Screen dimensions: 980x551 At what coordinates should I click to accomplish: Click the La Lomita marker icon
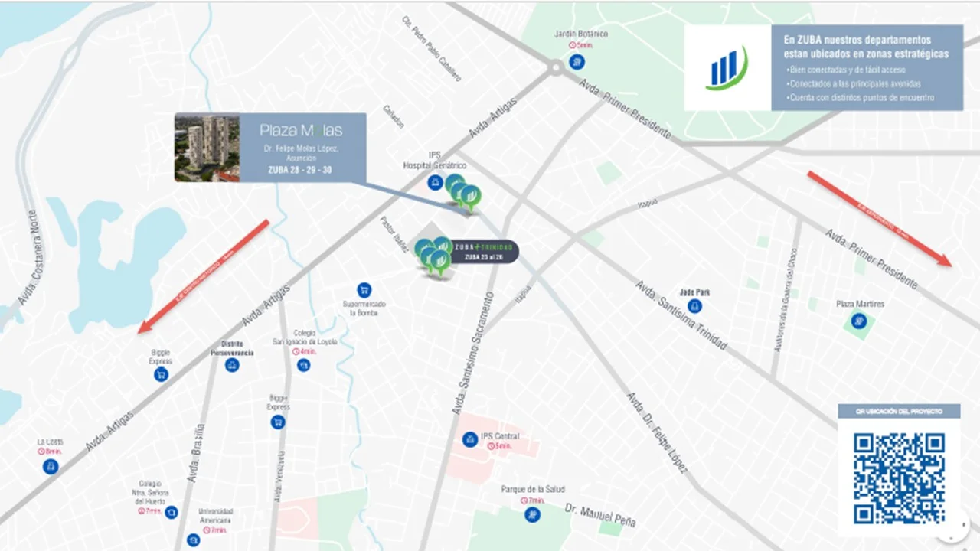51,465
